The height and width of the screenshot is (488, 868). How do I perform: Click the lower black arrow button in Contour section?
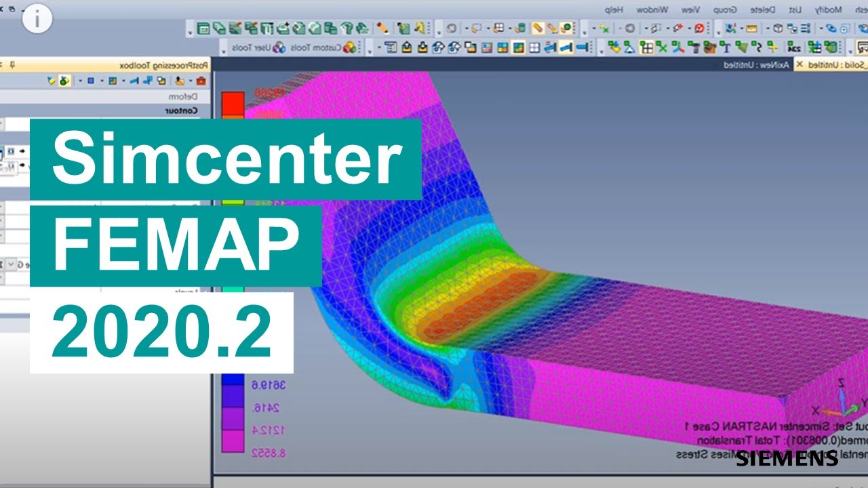22,165
